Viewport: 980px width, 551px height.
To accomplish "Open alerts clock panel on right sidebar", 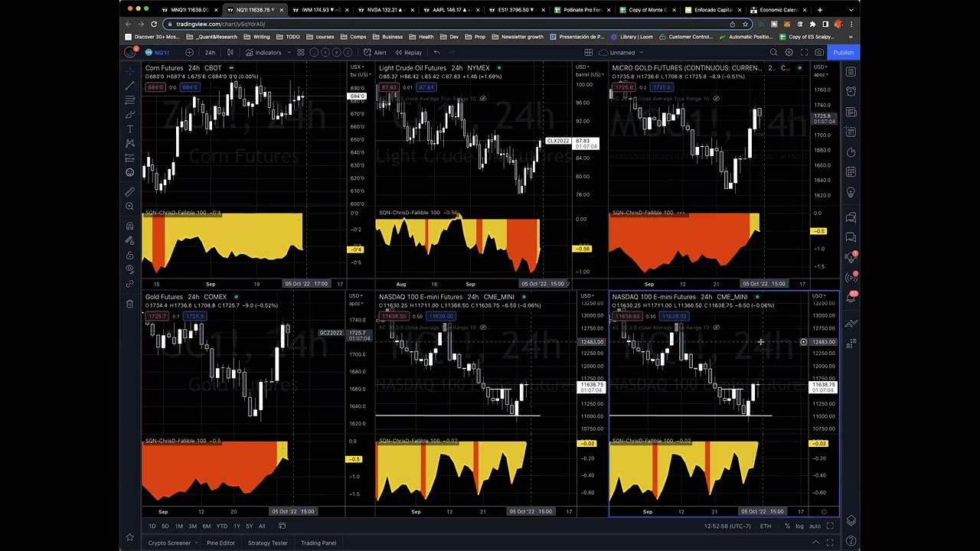I will click(x=851, y=91).
